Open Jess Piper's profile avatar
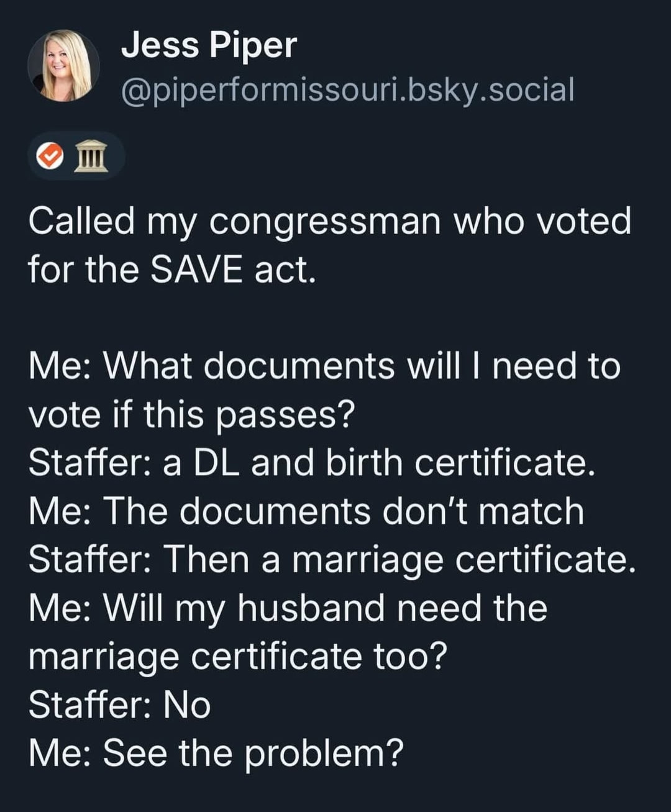671x812 pixels. pos(64,65)
